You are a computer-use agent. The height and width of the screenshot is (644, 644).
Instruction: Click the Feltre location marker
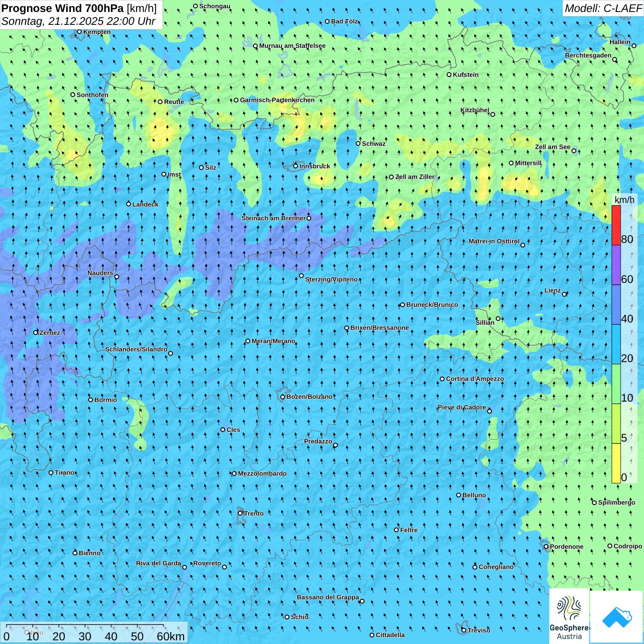tap(397, 530)
